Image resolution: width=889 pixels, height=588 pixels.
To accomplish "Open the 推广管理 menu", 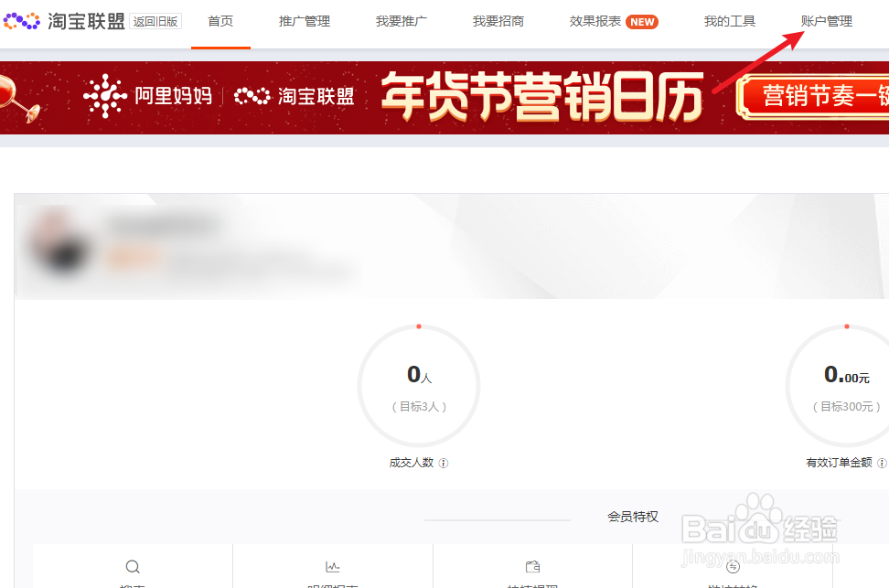I will coord(304,21).
